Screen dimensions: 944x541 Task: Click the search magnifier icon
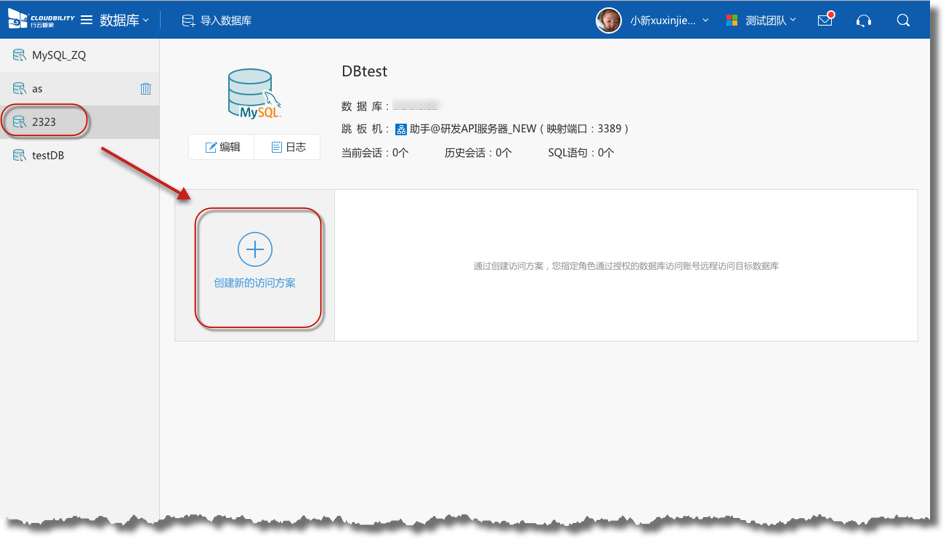pos(903,20)
